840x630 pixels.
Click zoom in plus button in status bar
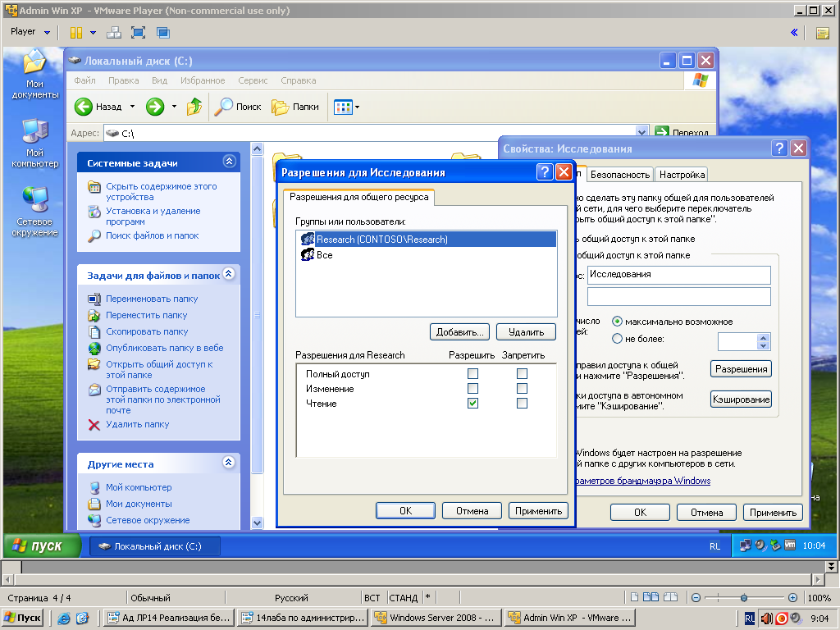(793, 597)
